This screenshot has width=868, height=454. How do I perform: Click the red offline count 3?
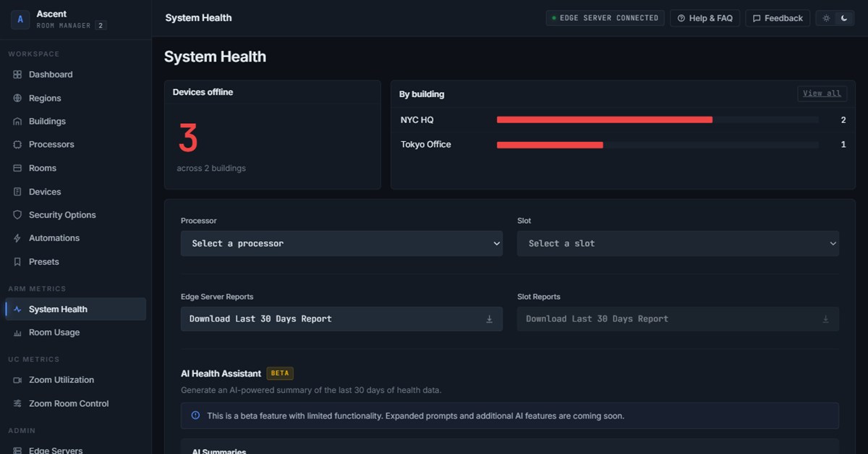(188, 138)
